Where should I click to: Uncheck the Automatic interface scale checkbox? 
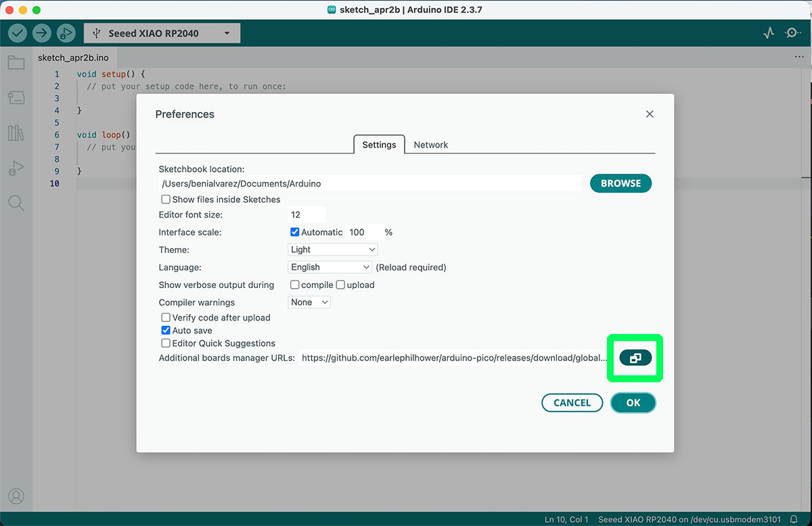295,232
